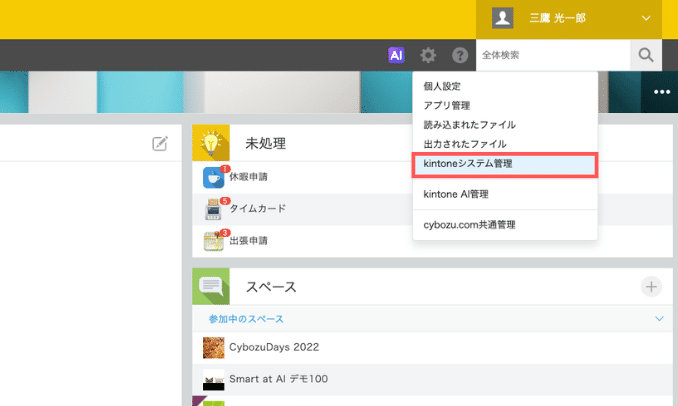Click the タイムカード link text
Image resolution: width=678 pixels, height=406 pixels.
point(257,208)
